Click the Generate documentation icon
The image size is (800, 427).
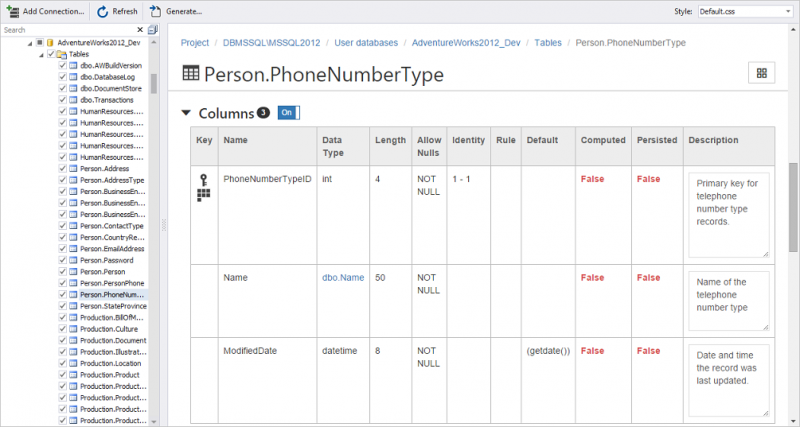(x=155, y=11)
